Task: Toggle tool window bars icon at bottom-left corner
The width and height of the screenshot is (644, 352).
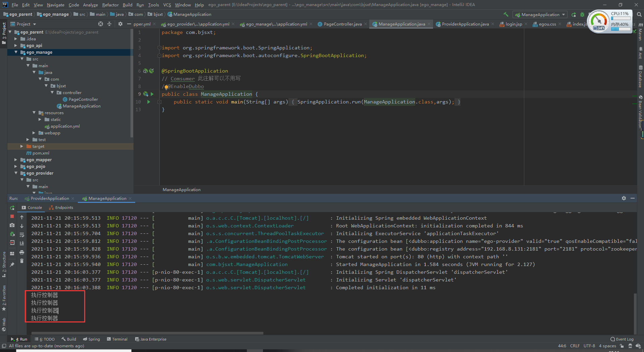Action: 4,346
